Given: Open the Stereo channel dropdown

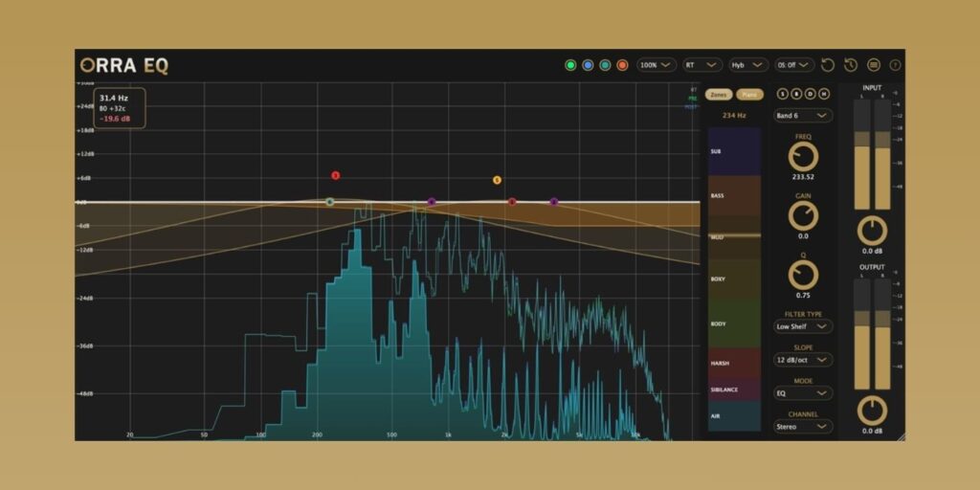Looking at the screenshot, I should coord(803,427).
